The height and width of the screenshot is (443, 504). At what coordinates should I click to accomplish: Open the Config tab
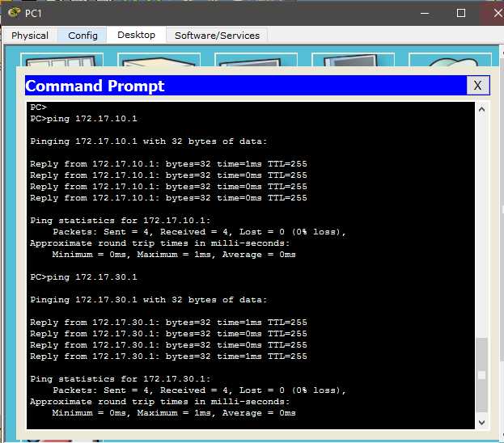(83, 35)
